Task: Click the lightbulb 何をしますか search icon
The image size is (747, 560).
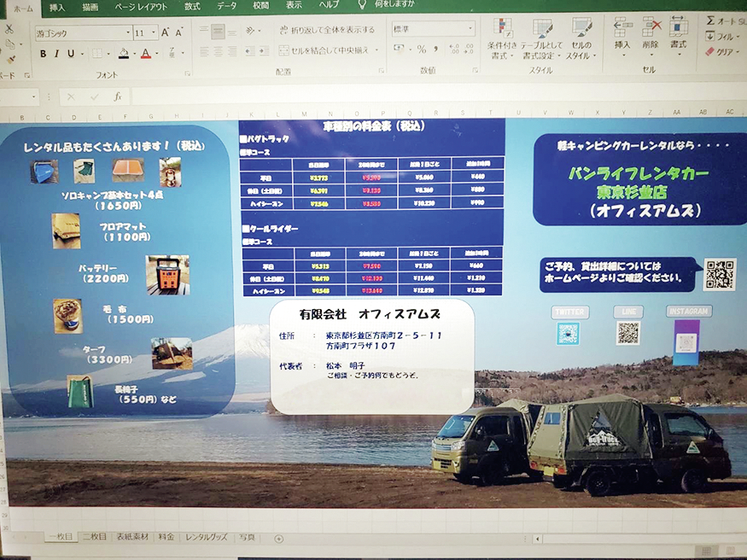Action: coord(363,5)
